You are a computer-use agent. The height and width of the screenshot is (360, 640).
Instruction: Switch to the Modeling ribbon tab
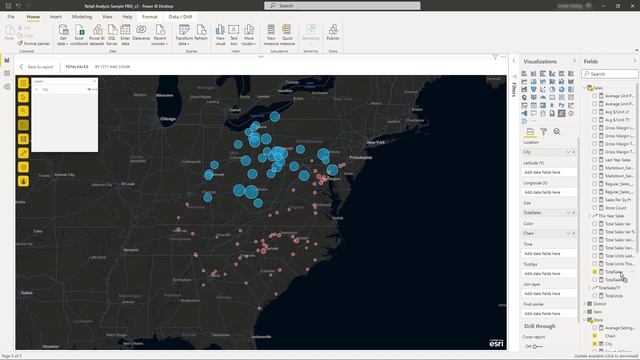pyautogui.click(x=82, y=17)
